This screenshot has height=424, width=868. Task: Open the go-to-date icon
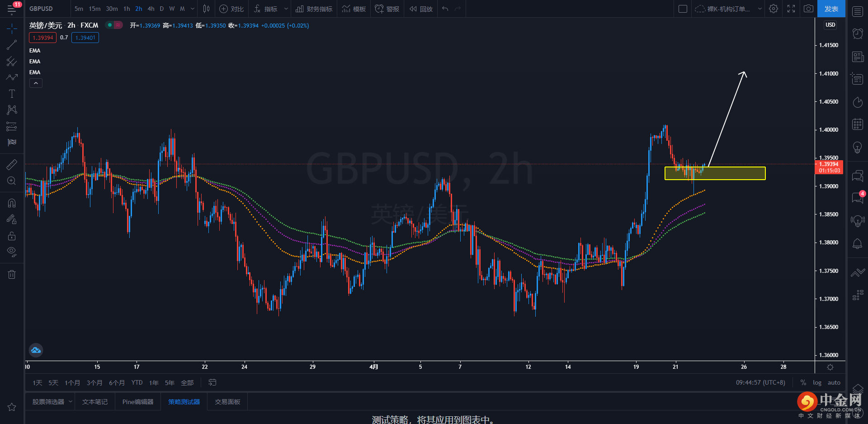(212, 382)
